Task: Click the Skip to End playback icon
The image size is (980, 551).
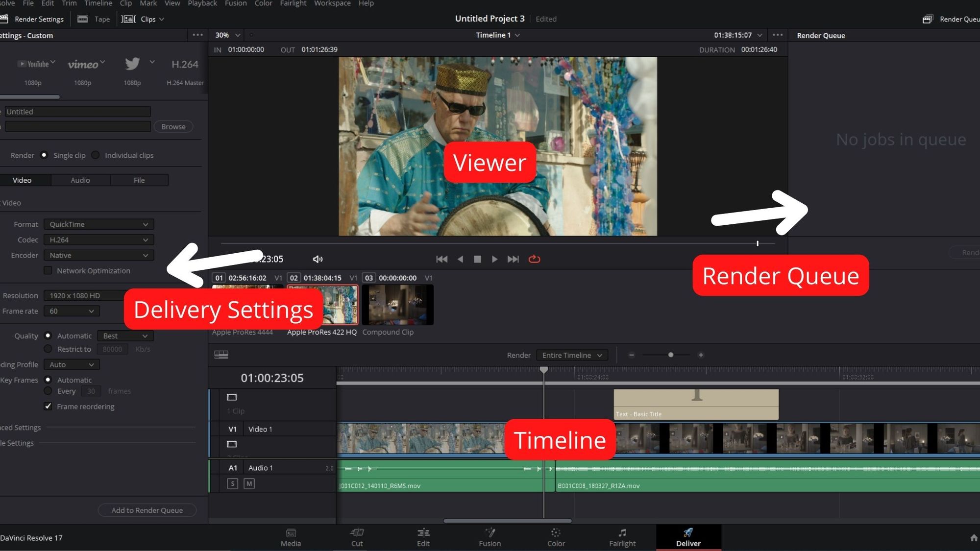Action: tap(513, 259)
